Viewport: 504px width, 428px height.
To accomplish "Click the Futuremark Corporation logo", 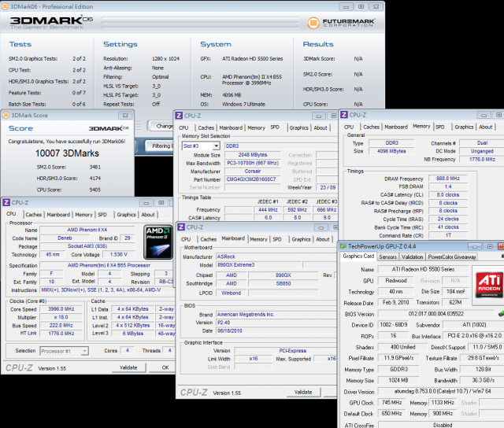I will (x=341, y=23).
